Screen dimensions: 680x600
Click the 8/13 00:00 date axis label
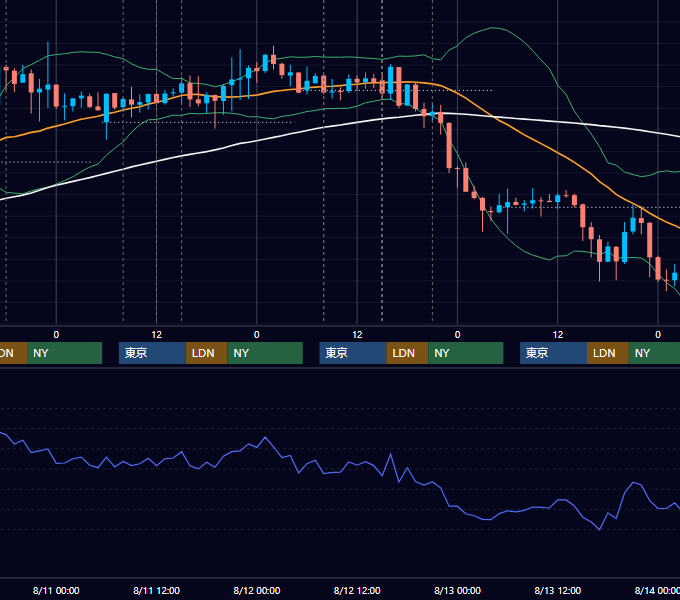click(458, 590)
